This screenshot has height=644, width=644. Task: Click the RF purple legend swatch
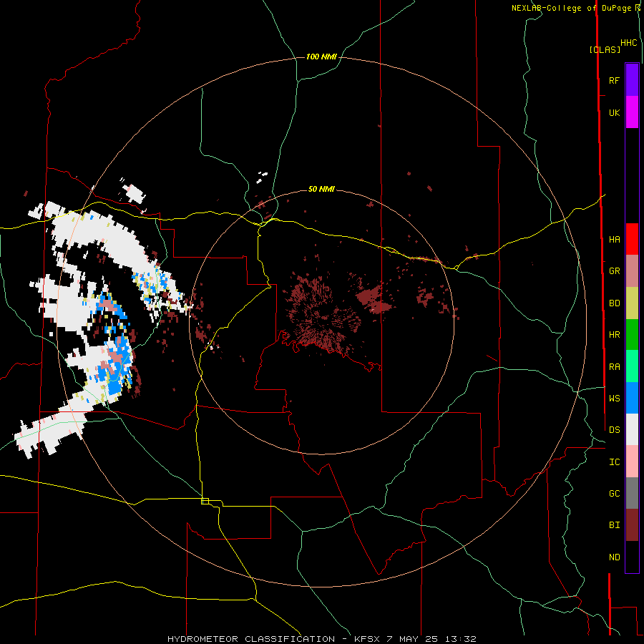pyautogui.click(x=632, y=80)
